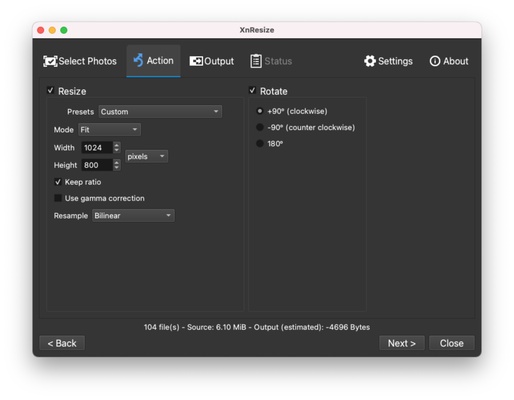Toggle the Rotate checkbox
This screenshot has width=514, height=400.
click(x=252, y=91)
